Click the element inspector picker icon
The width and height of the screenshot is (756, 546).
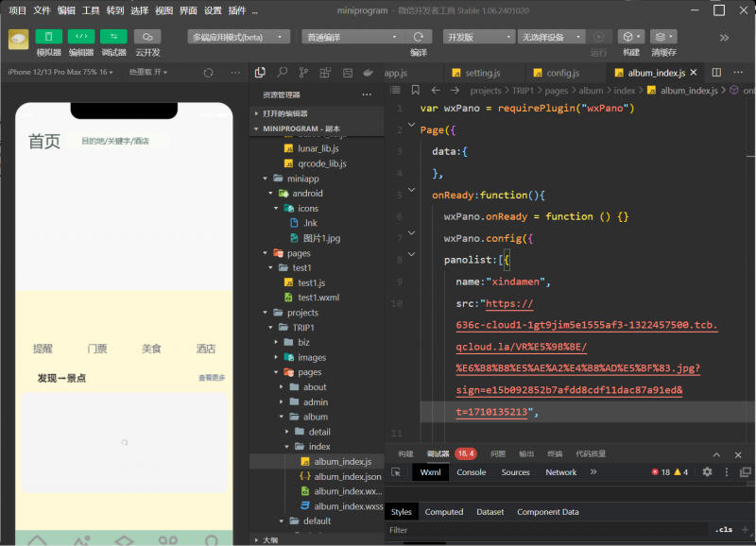click(396, 472)
